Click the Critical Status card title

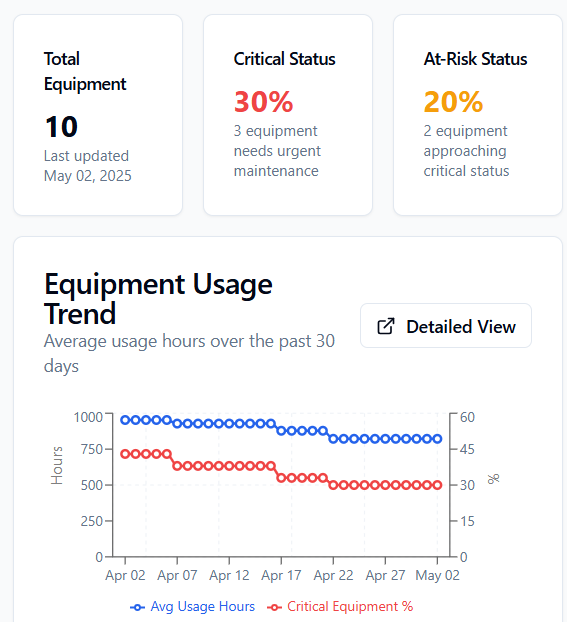coord(284,59)
